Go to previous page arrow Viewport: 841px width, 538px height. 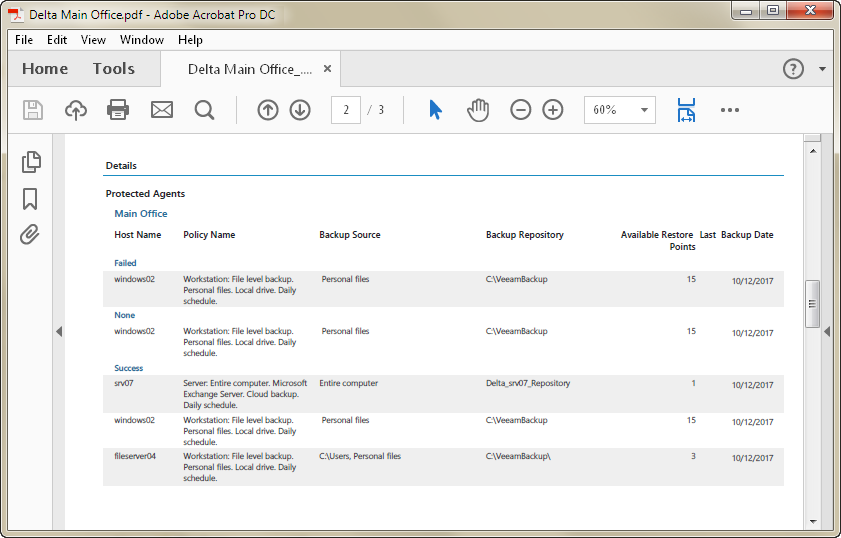[x=268, y=110]
